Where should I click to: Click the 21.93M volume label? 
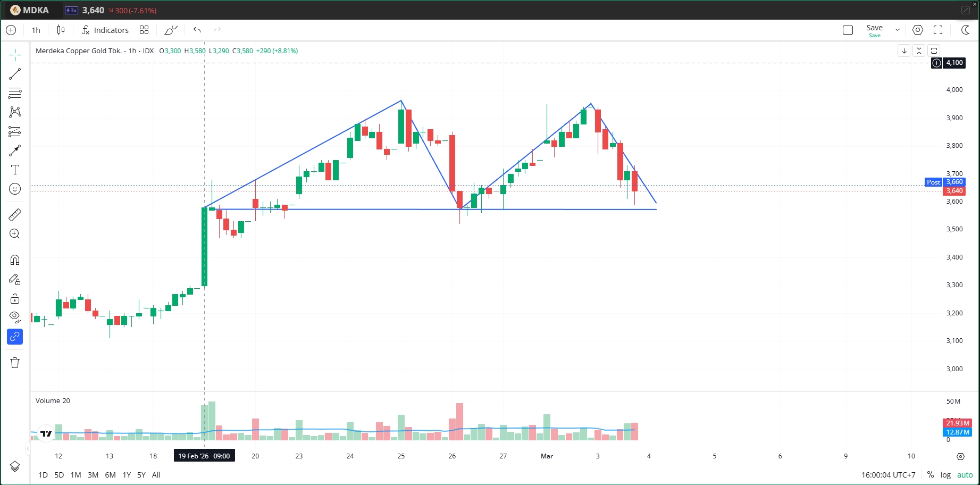958,423
